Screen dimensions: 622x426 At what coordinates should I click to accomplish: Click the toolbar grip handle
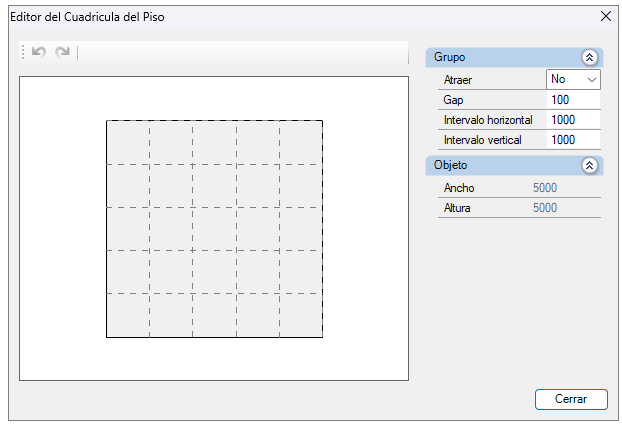pos(23,52)
